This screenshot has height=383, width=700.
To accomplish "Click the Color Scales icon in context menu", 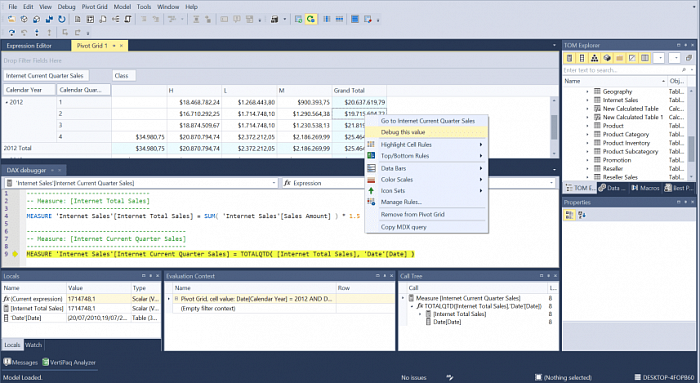I will click(371, 179).
